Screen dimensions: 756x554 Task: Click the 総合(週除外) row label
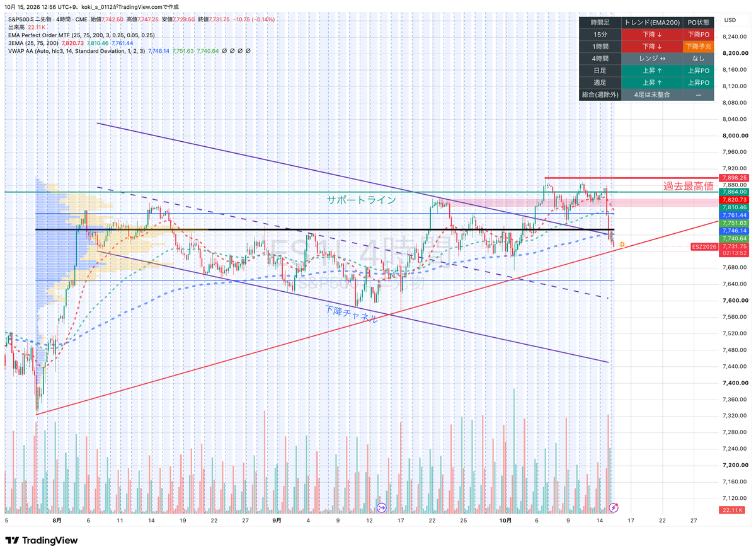[x=600, y=95]
